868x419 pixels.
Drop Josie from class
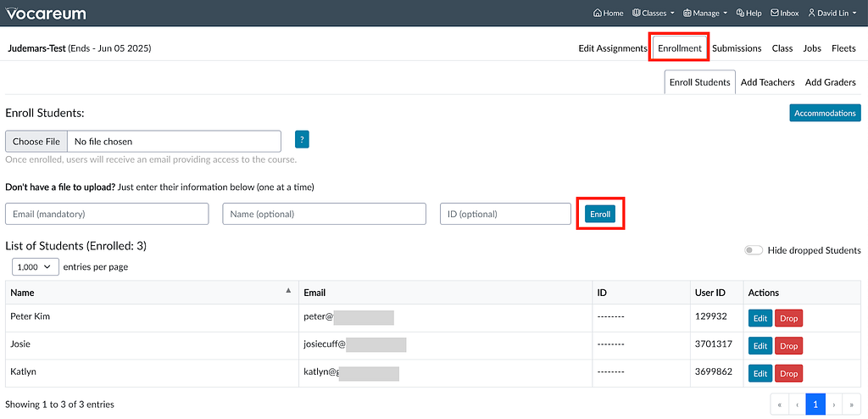tap(789, 346)
